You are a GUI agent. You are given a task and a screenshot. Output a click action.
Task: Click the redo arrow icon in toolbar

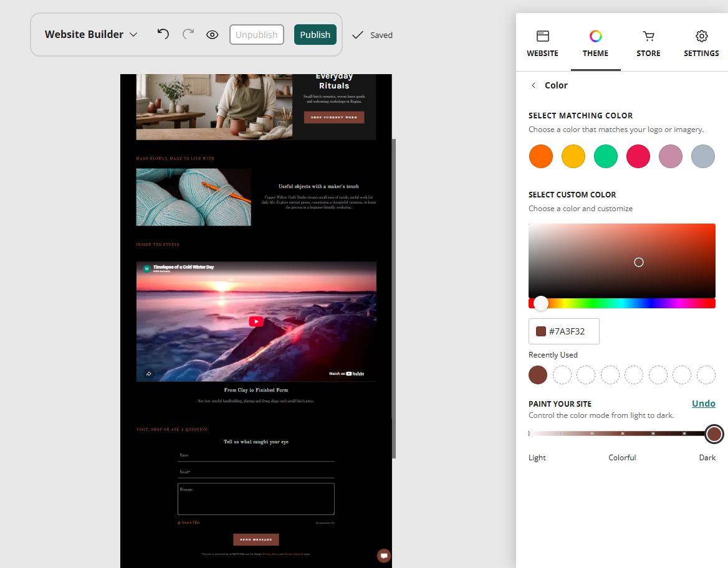[x=188, y=34]
